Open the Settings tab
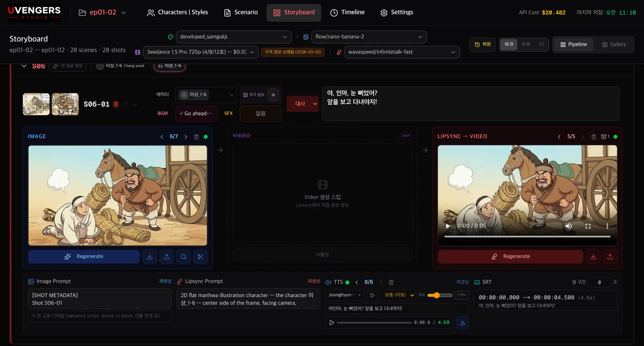 [397, 13]
